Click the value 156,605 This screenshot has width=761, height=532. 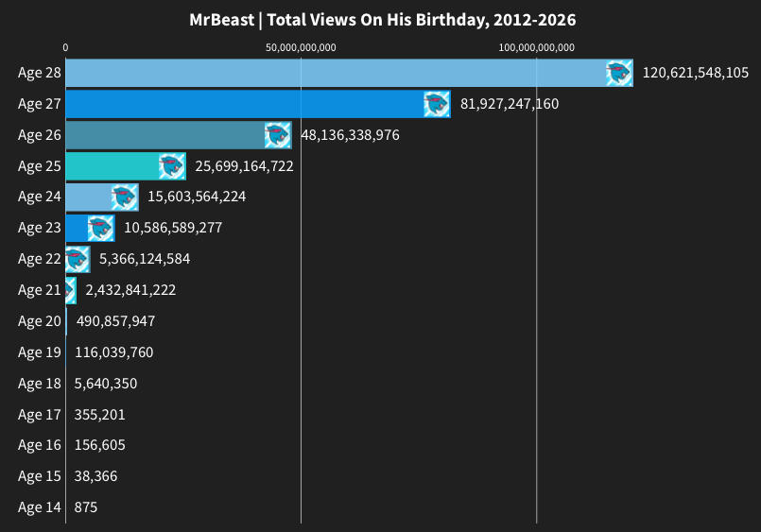coord(99,445)
